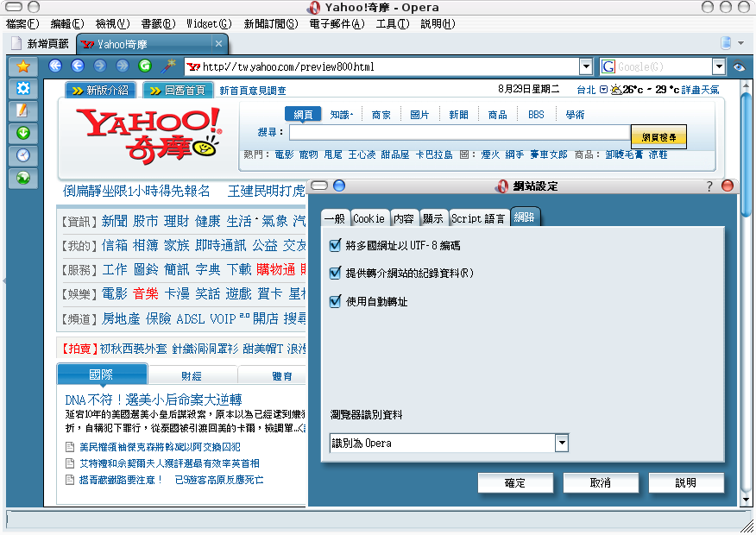Screen dimensions: 756x535
Task: Click the Yahoo search input field
Action: pos(459,132)
